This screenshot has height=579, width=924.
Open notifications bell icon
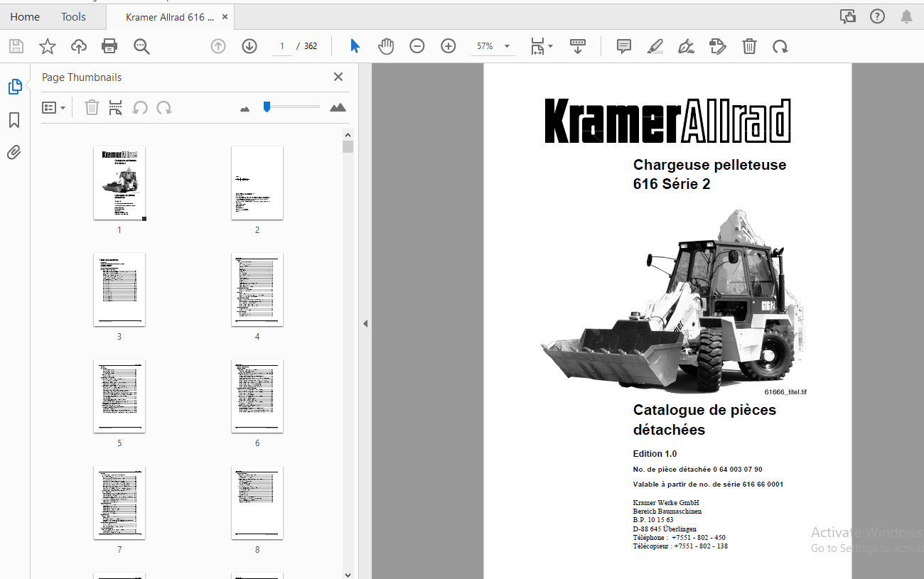906,16
